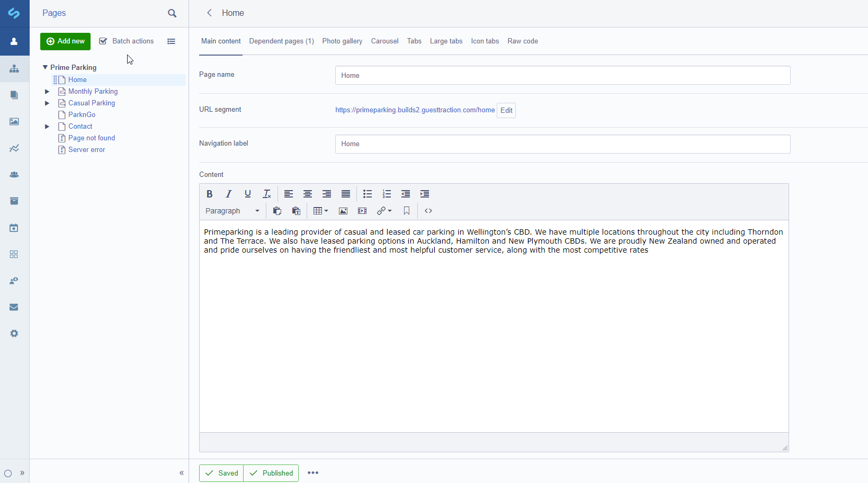Search pages with the magnifier icon
This screenshot has height=483, width=868.
[x=172, y=13]
